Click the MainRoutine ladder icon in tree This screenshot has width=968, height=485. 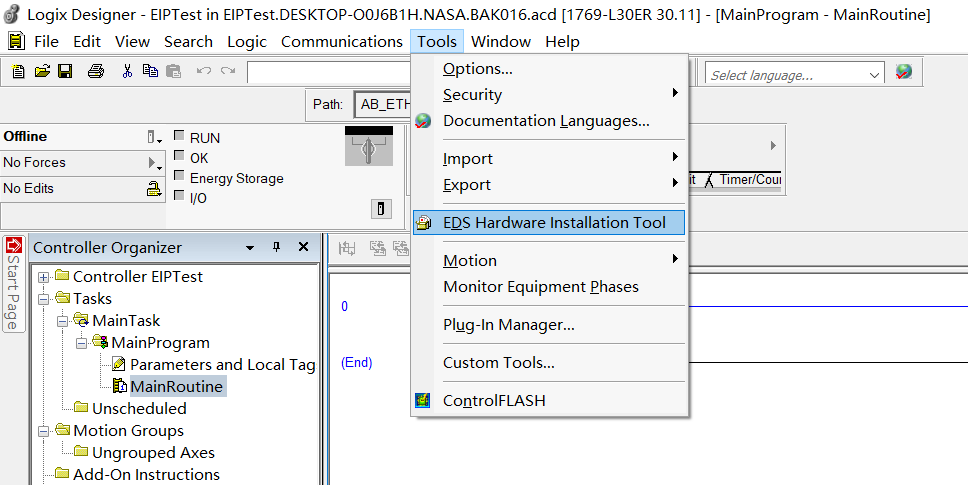click(x=120, y=387)
